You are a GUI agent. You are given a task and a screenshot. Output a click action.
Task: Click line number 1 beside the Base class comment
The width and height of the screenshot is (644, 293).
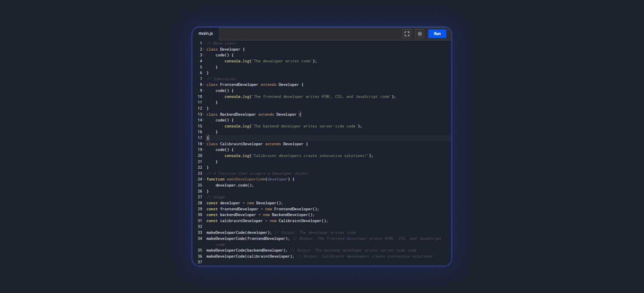[201, 43]
